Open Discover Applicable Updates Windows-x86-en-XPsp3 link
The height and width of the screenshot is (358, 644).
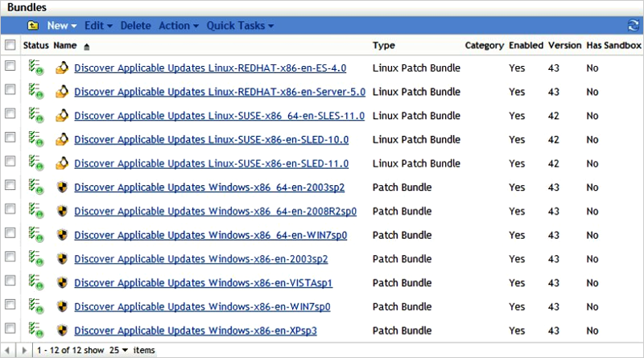tap(195, 330)
